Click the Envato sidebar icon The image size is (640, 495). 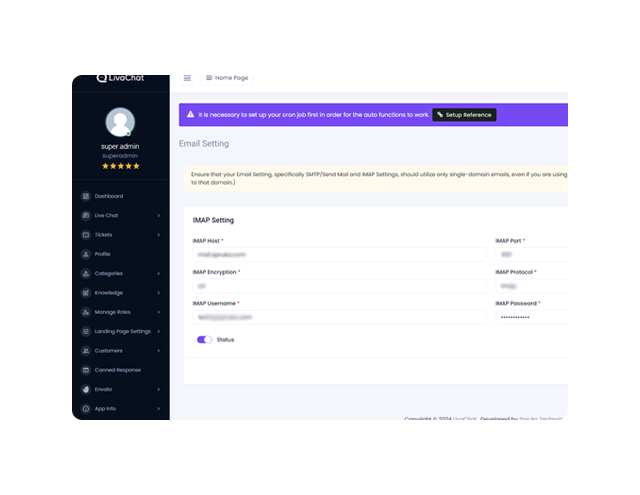[86, 389]
